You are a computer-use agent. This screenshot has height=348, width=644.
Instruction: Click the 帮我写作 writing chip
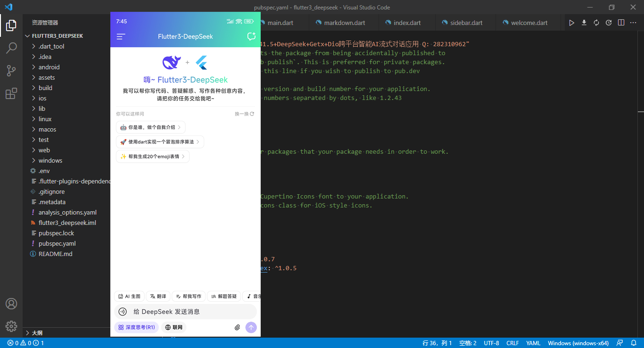[x=189, y=296]
